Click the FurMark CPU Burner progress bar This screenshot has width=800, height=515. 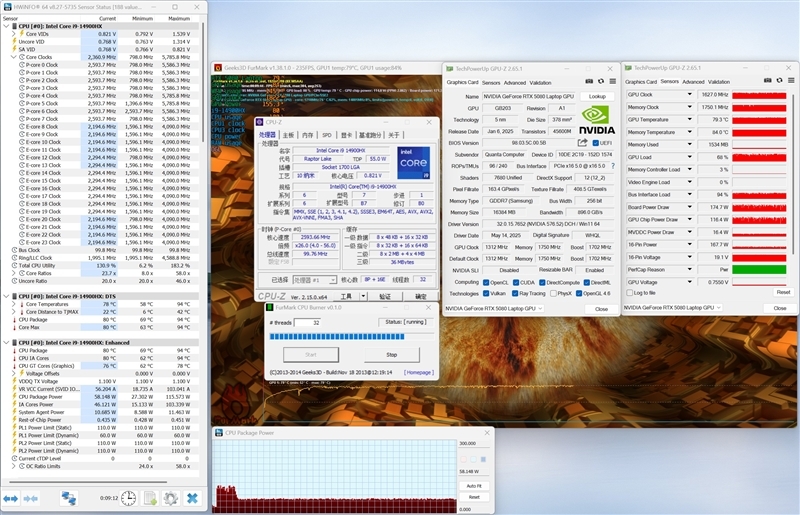[351, 336]
